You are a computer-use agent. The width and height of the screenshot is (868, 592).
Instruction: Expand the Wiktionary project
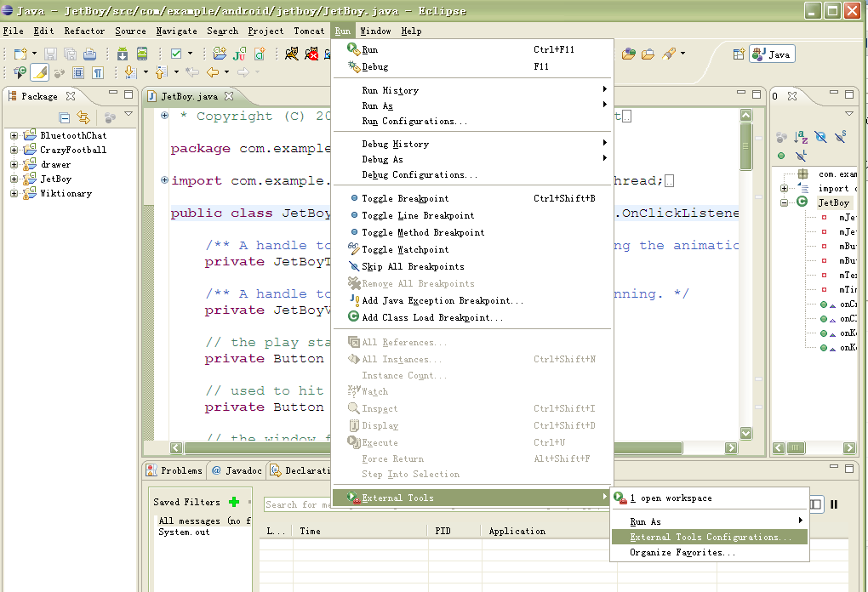click(x=14, y=194)
